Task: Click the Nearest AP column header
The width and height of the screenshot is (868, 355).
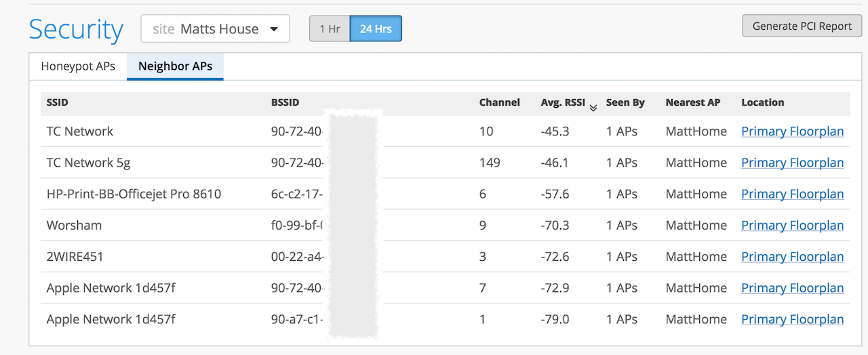Action: click(x=692, y=102)
